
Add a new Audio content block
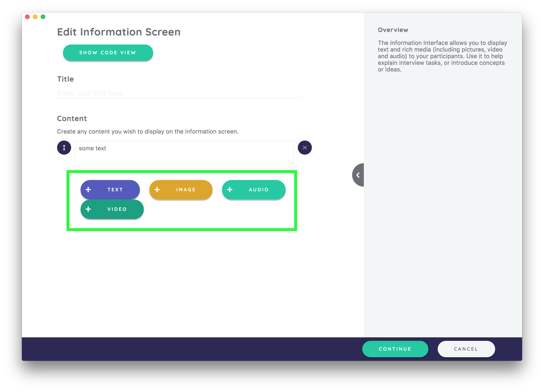point(254,190)
